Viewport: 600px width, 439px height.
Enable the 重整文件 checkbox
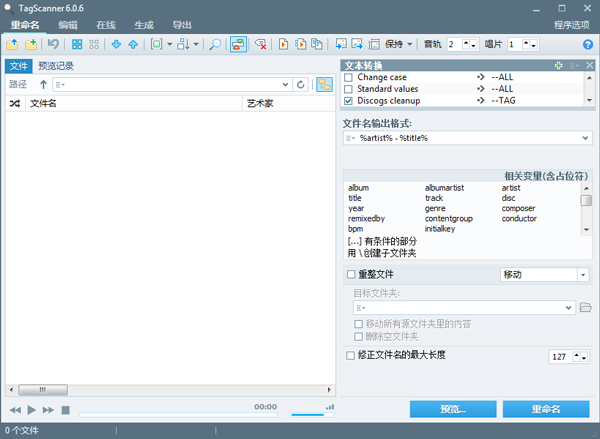(x=349, y=274)
